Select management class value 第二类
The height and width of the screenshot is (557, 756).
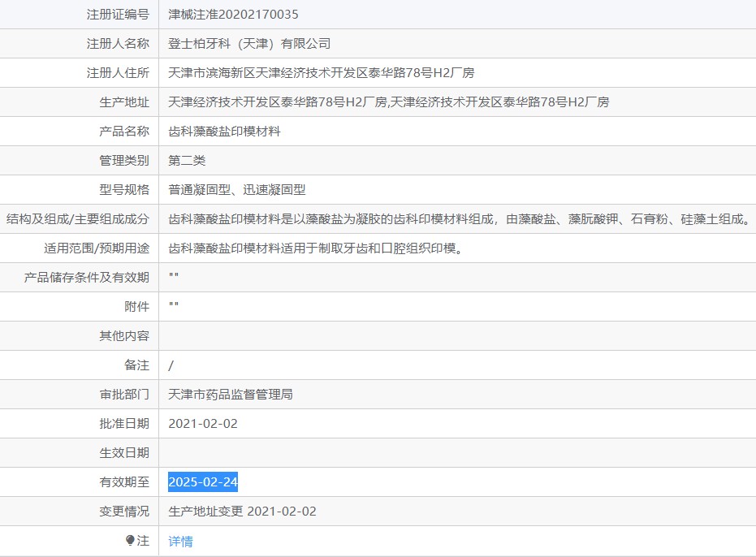pyautogui.click(x=187, y=161)
